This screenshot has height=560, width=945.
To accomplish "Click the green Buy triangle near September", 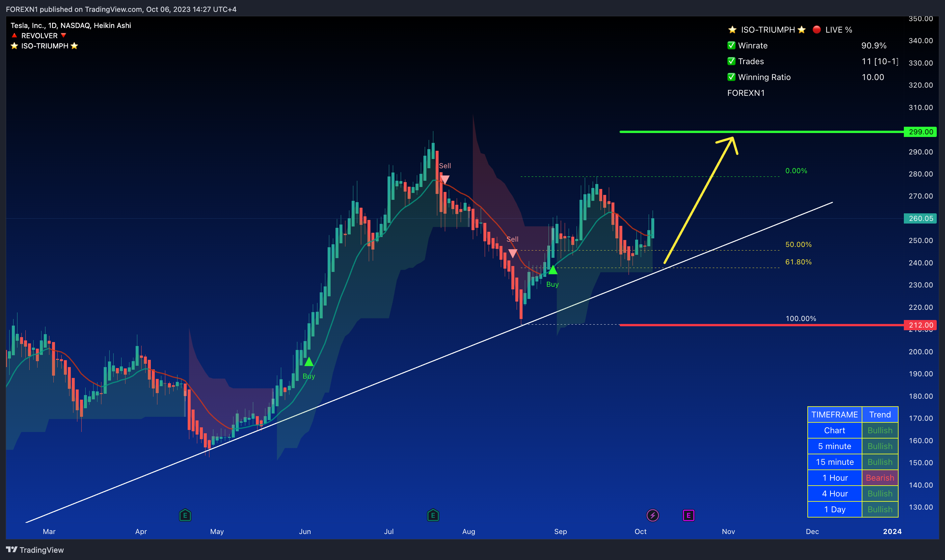I will (x=553, y=270).
